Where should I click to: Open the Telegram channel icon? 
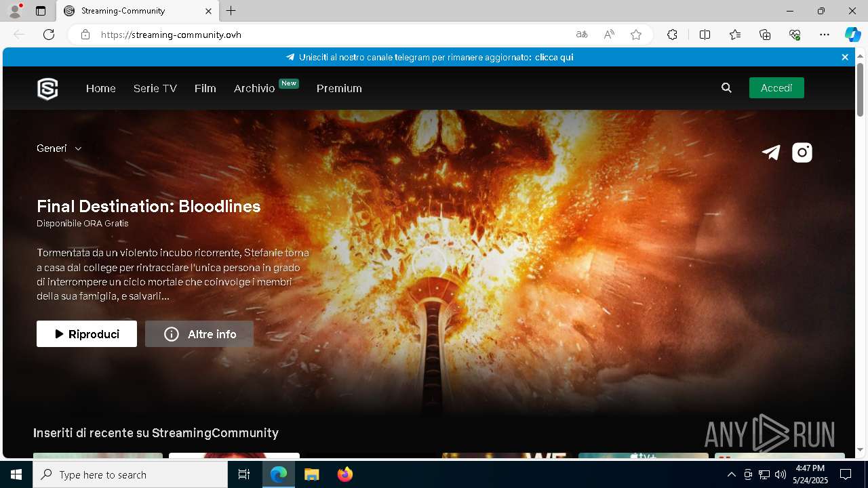click(x=771, y=152)
